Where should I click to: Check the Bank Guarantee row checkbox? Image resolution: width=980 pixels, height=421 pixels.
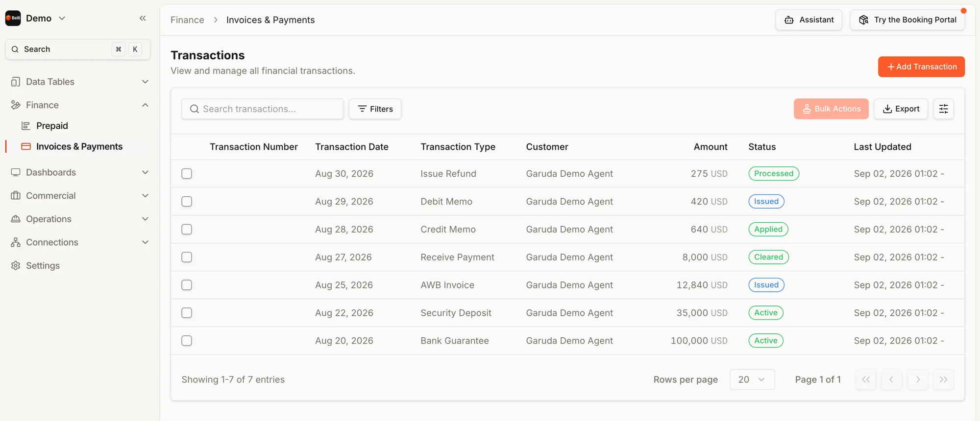click(x=187, y=341)
